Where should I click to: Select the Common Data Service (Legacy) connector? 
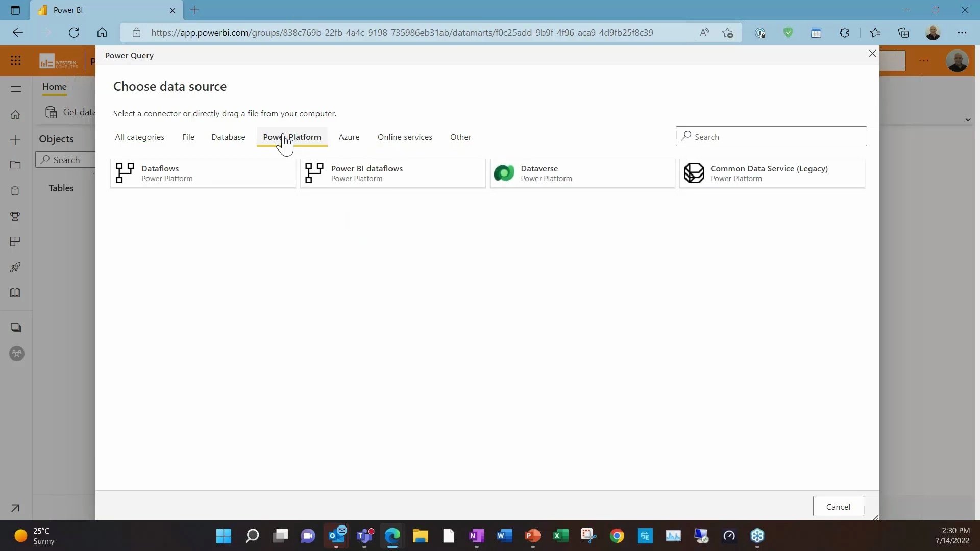tap(771, 173)
